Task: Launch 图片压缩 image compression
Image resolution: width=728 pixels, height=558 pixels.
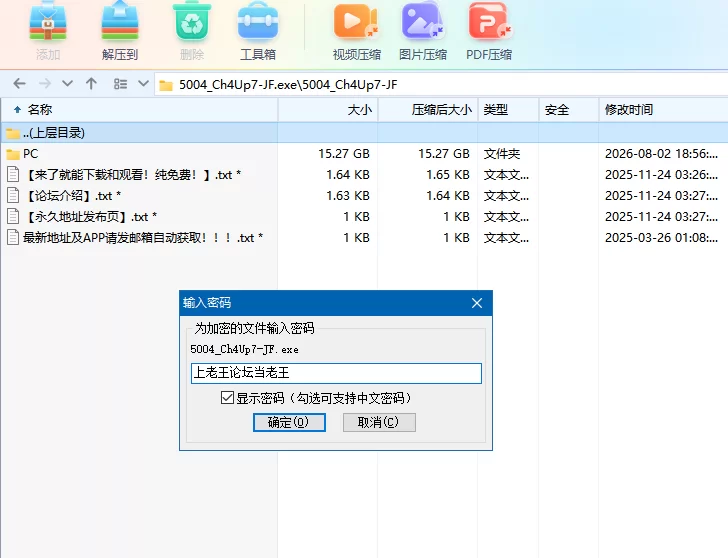Action: tap(422, 31)
